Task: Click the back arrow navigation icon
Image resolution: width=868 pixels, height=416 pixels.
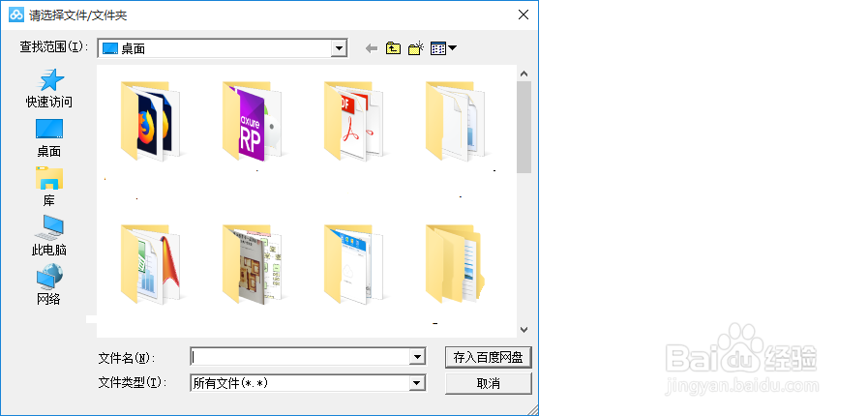Action: [x=372, y=48]
